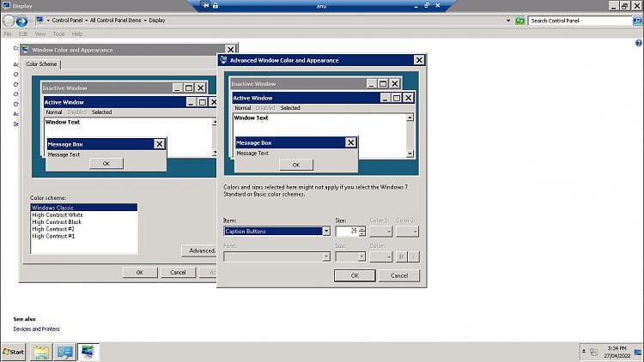Open the breadcrumb dropdown after Display
Image resolution: width=644 pixels, height=362 pixels.
[x=145, y=20]
